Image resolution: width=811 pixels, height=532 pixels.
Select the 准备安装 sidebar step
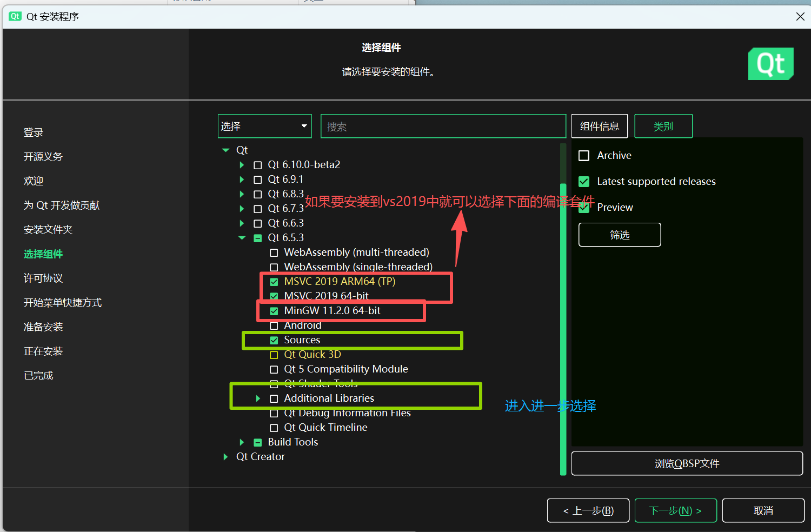pos(43,327)
